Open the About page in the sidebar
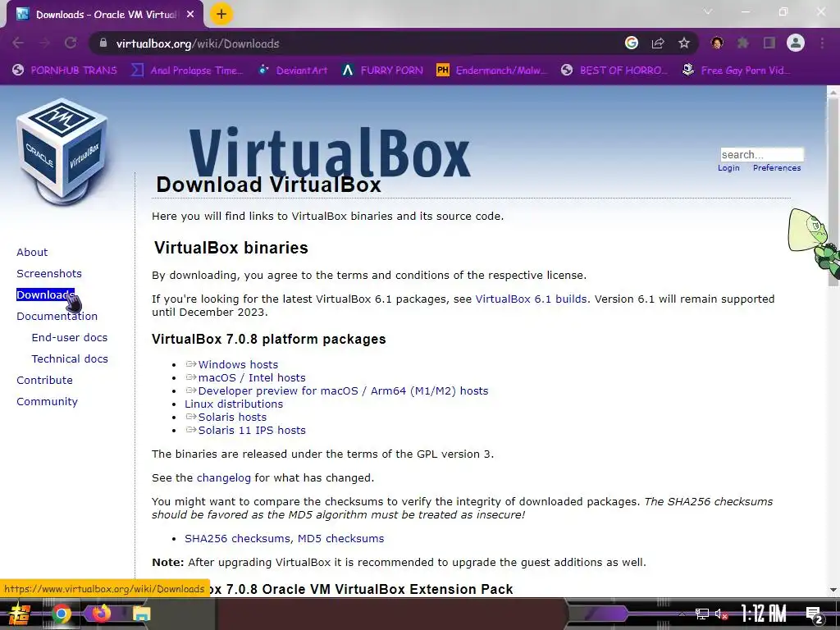The image size is (840, 630). pyautogui.click(x=32, y=253)
